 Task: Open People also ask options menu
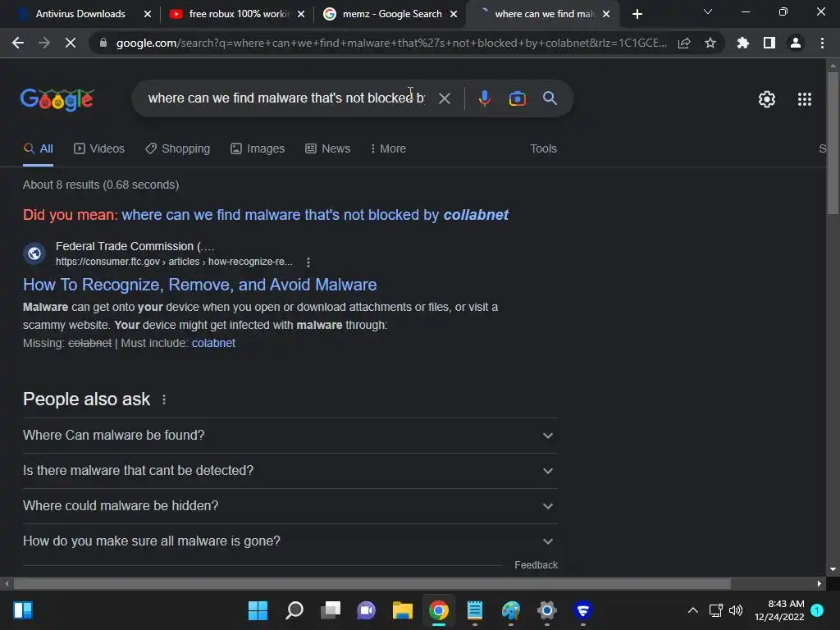[x=164, y=399]
